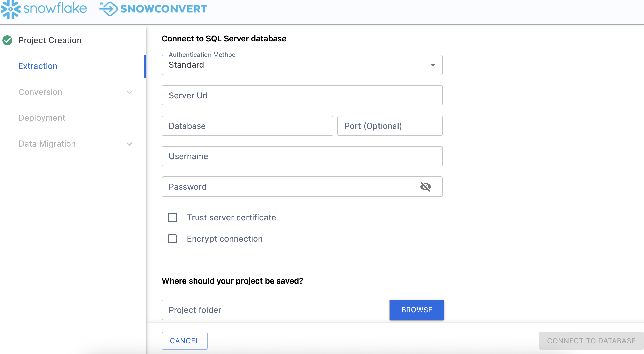Focus the Server Url field
The width and height of the screenshot is (644, 354).
pyautogui.click(x=302, y=96)
